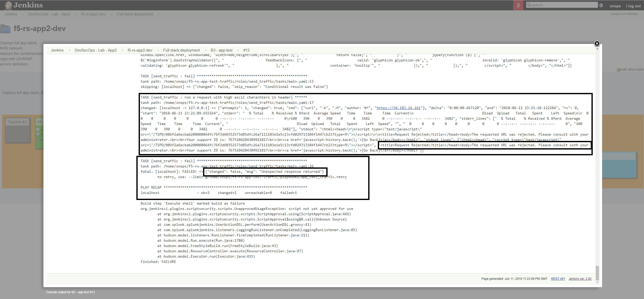Viewport: 644px width, 299px height.
Task: Click DevSecOps - Lab - App2 modal breadcrumb
Action: [x=95, y=50]
